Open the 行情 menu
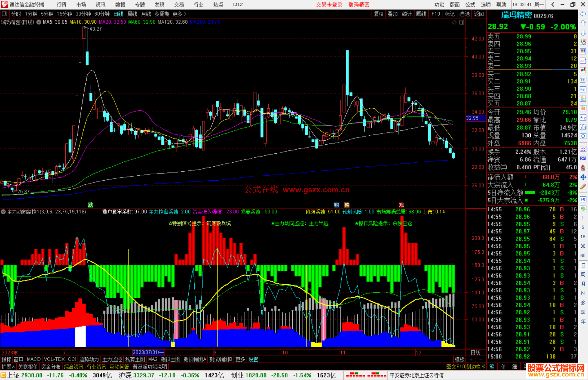Viewport: 588px width, 380px height. click(62, 4)
